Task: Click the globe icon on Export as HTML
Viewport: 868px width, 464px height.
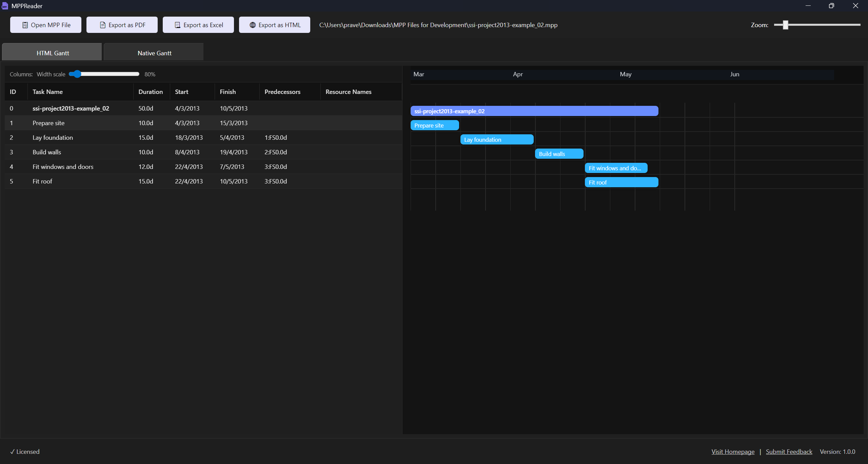Action: pos(253,25)
